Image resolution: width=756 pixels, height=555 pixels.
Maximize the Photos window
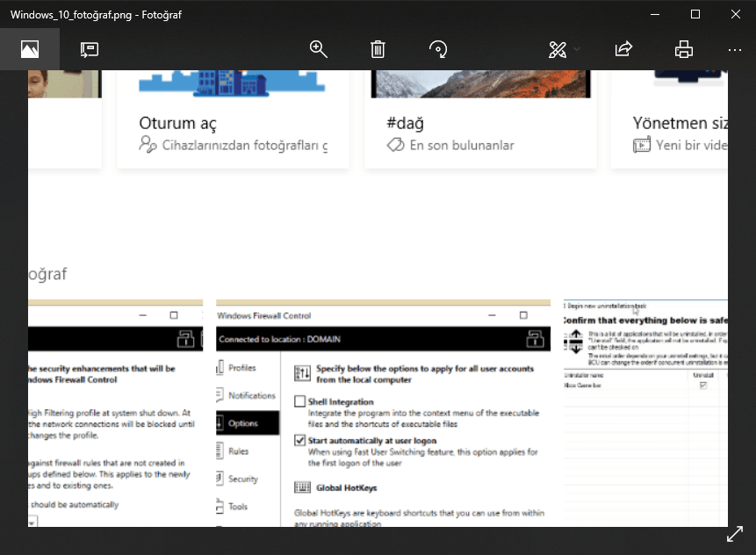point(695,14)
